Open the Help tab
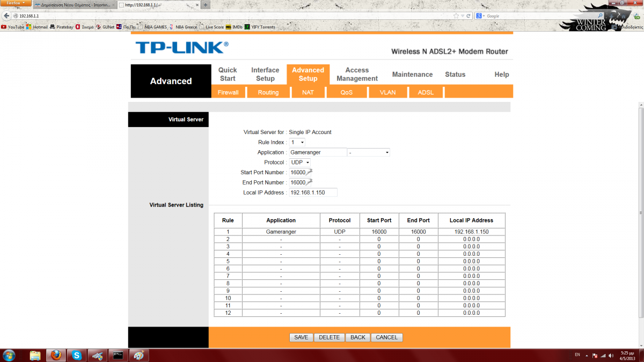Screen dimensions: 644x362 click(502, 75)
